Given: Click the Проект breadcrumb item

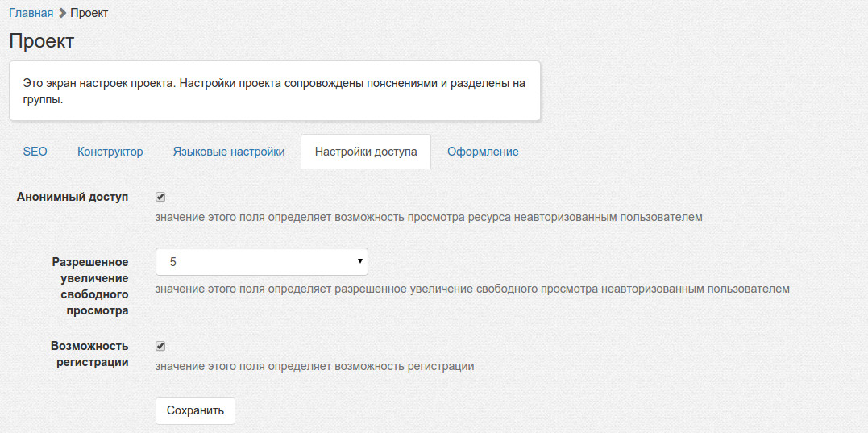Looking at the screenshot, I should 89,13.
